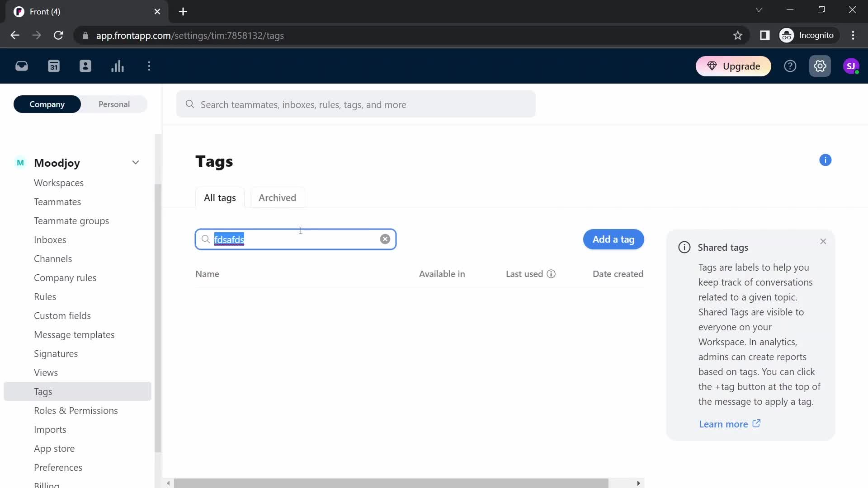868x488 pixels.
Task: Open Company rules in sidebar
Action: [65, 278]
